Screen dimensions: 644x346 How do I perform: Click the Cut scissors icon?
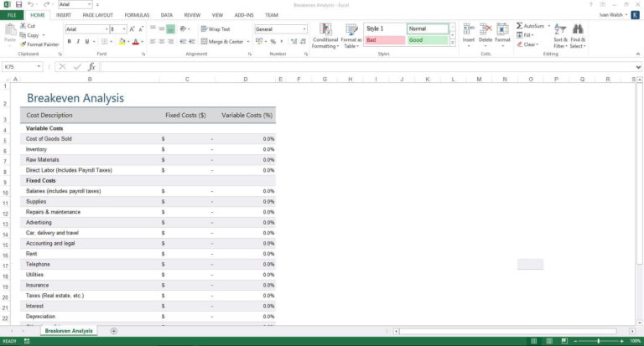(x=23, y=27)
